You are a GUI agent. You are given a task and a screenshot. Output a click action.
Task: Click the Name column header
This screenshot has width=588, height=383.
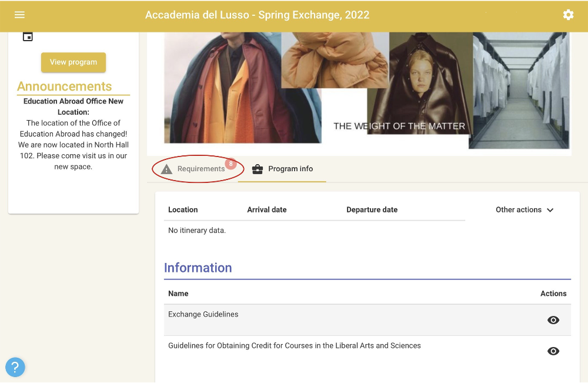pyautogui.click(x=178, y=294)
